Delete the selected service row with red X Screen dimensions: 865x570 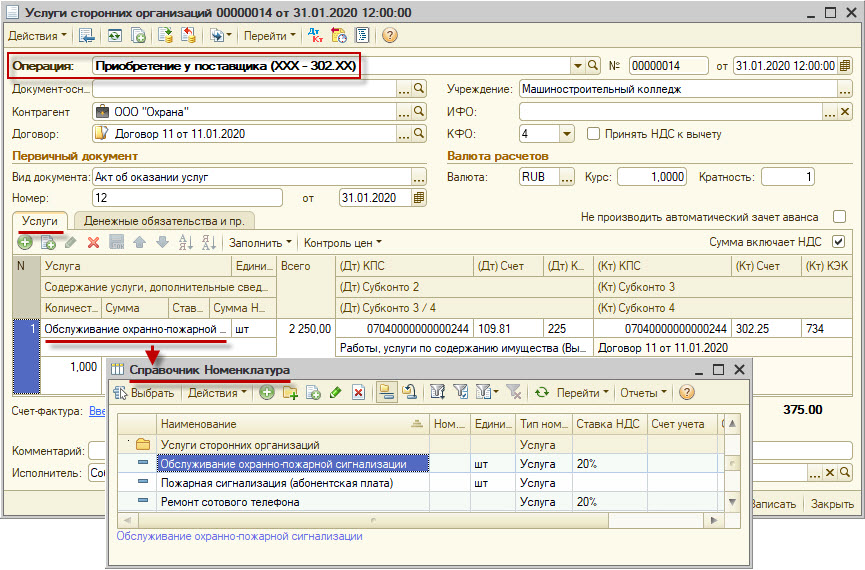click(93, 243)
